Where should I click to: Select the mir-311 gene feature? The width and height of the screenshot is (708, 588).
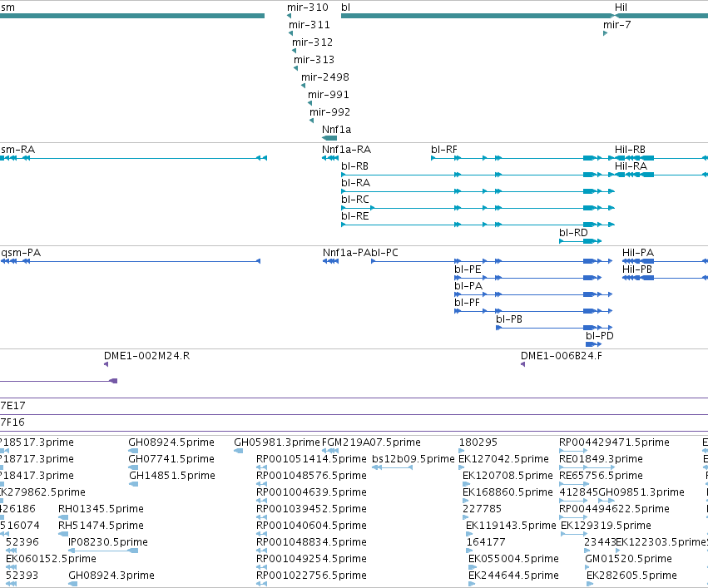tap(291, 33)
